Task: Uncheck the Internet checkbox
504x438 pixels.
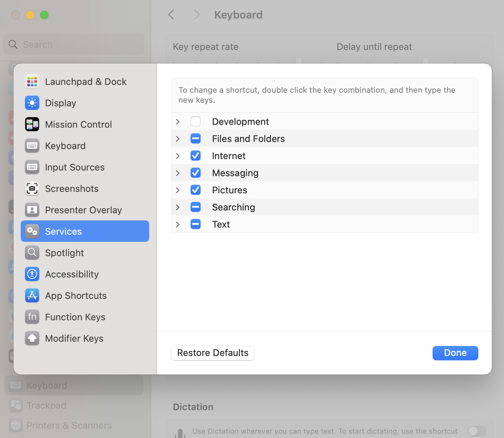Action: point(196,156)
